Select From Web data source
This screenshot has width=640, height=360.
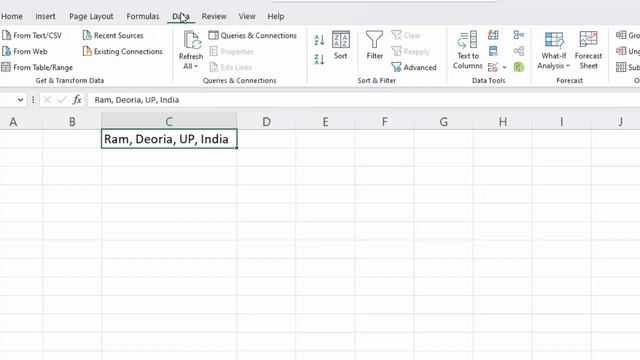click(24, 51)
